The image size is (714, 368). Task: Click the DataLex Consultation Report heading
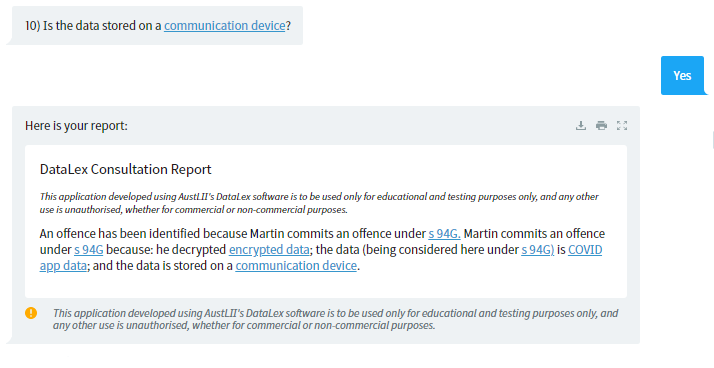click(126, 169)
